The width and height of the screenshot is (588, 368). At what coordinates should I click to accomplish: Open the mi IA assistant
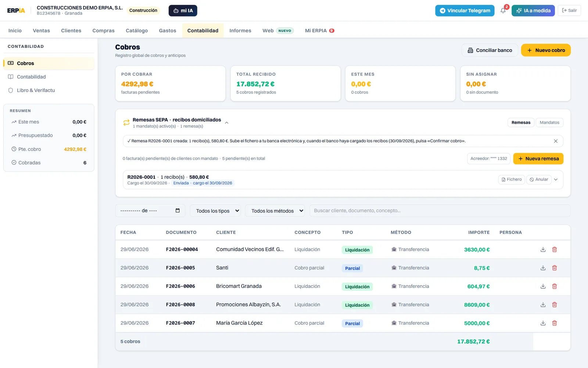click(183, 11)
